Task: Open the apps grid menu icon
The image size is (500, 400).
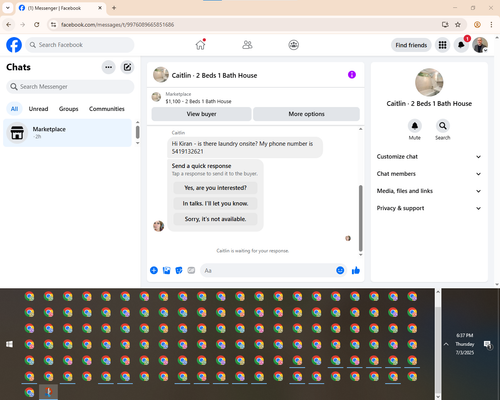Action: (442, 45)
